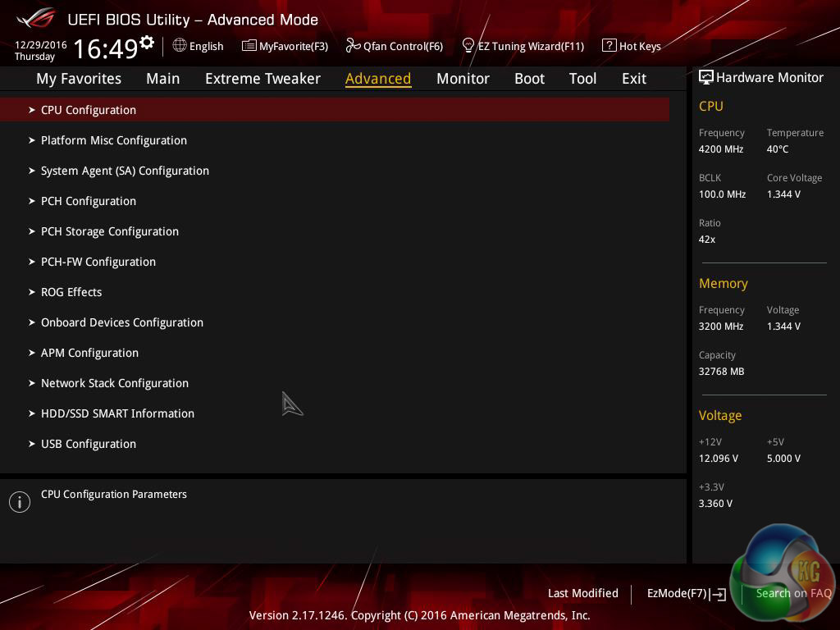Click the Hardware Monitor screen icon
Viewport: 840px width, 630px height.
pos(706,78)
